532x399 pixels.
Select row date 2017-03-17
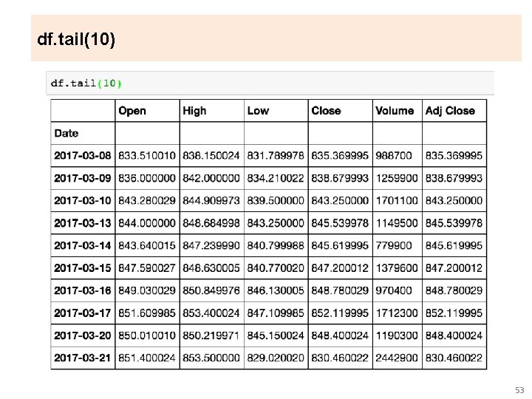pos(83,313)
